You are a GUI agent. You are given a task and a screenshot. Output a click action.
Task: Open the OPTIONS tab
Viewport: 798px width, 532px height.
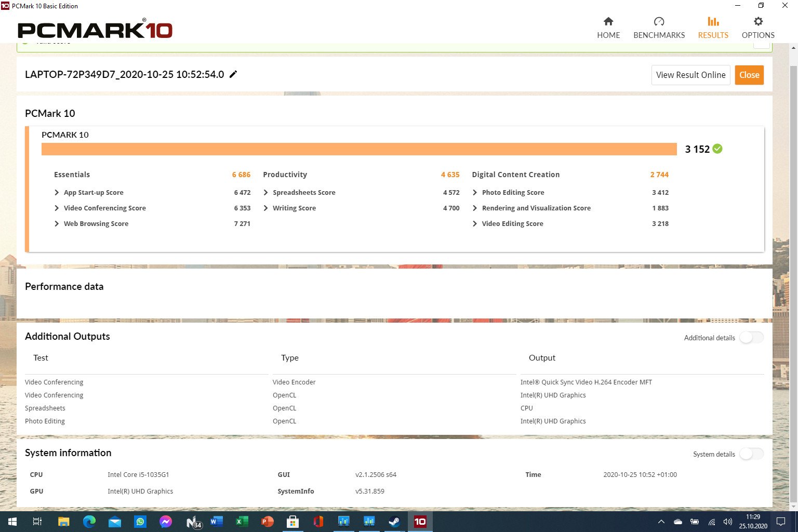[x=758, y=28]
